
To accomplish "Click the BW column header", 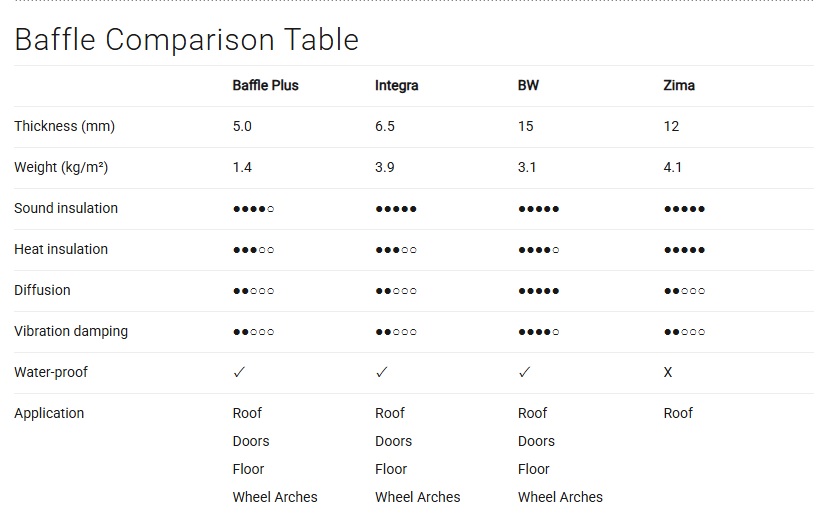I will [x=528, y=85].
